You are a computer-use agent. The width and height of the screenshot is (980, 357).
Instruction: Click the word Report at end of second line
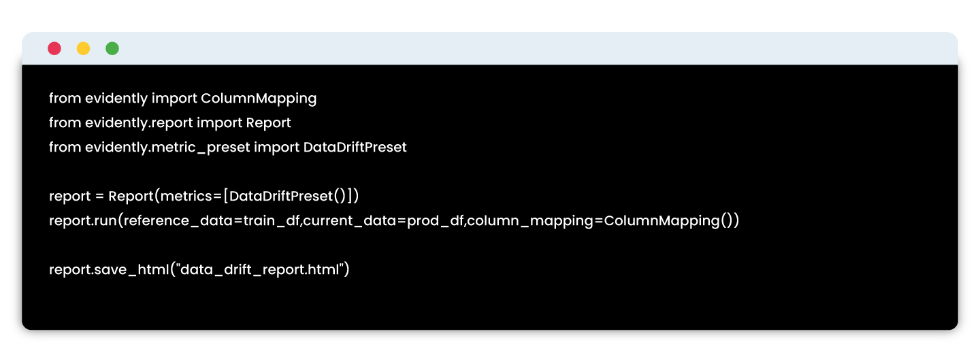pyautogui.click(x=268, y=122)
